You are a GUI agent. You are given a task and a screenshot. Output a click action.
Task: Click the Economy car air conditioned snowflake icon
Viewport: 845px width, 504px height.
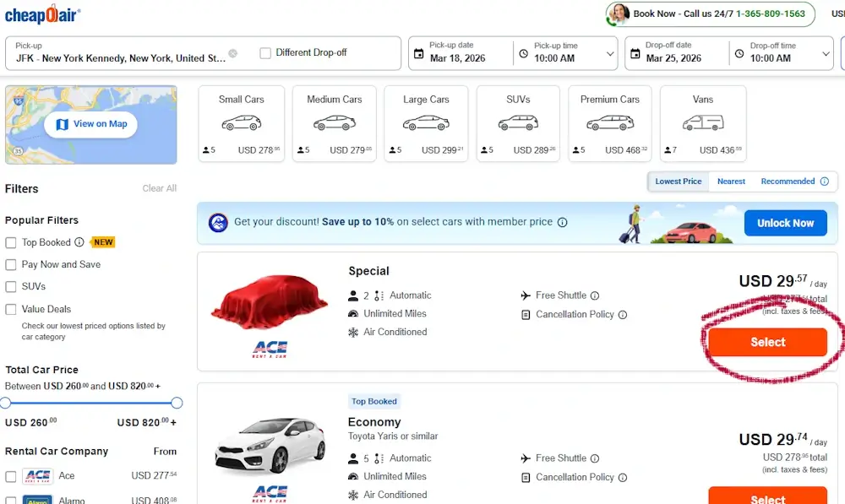pyautogui.click(x=353, y=495)
